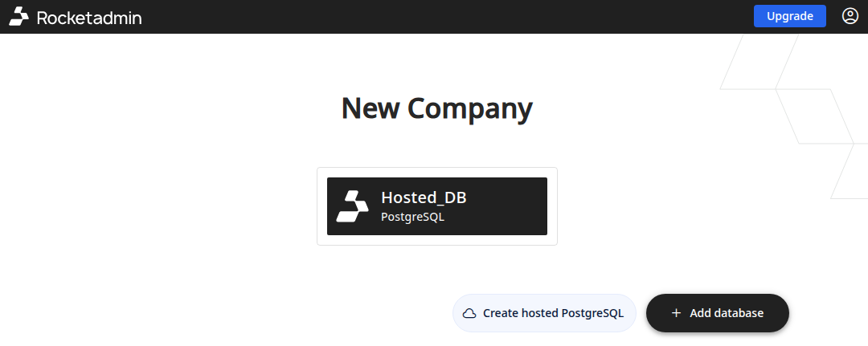
Task: Click the plus icon on Add database
Action: coord(676,313)
